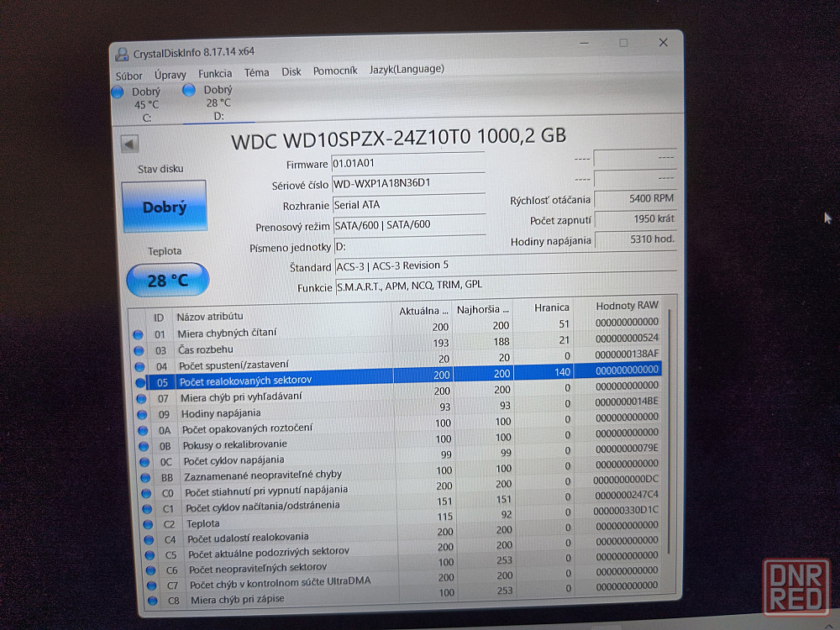
Task: Click the Hodnoty RAW column header
Action: pos(627,306)
